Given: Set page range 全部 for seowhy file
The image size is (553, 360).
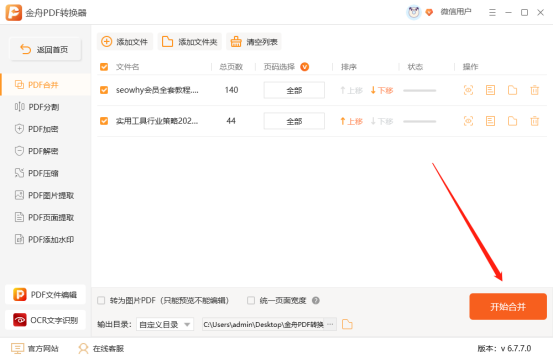Looking at the screenshot, I should (294, 90).
